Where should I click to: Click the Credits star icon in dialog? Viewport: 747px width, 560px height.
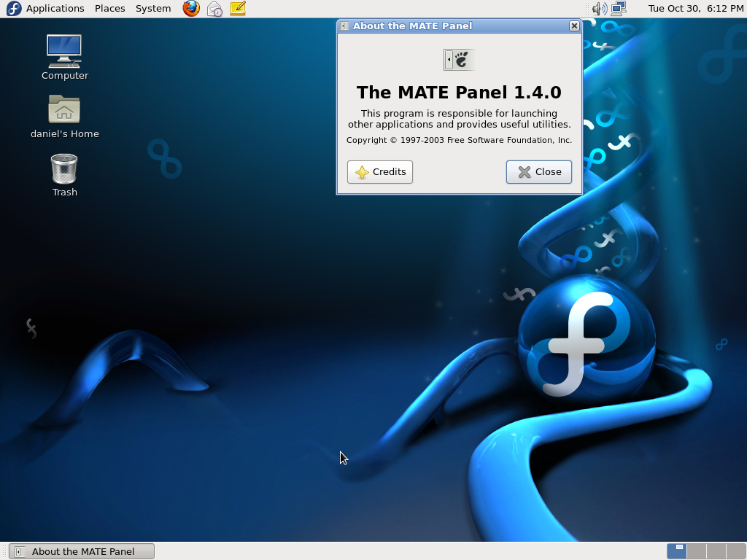tap(361, 172)
